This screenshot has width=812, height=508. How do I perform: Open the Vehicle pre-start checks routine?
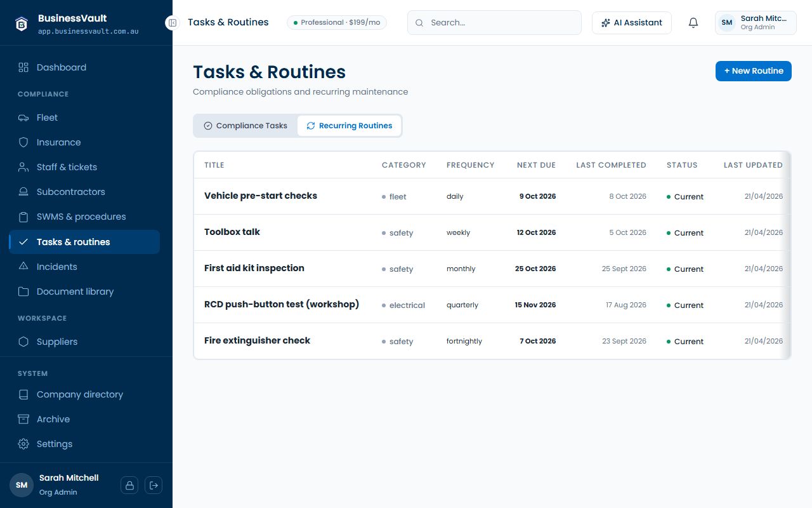261,196
